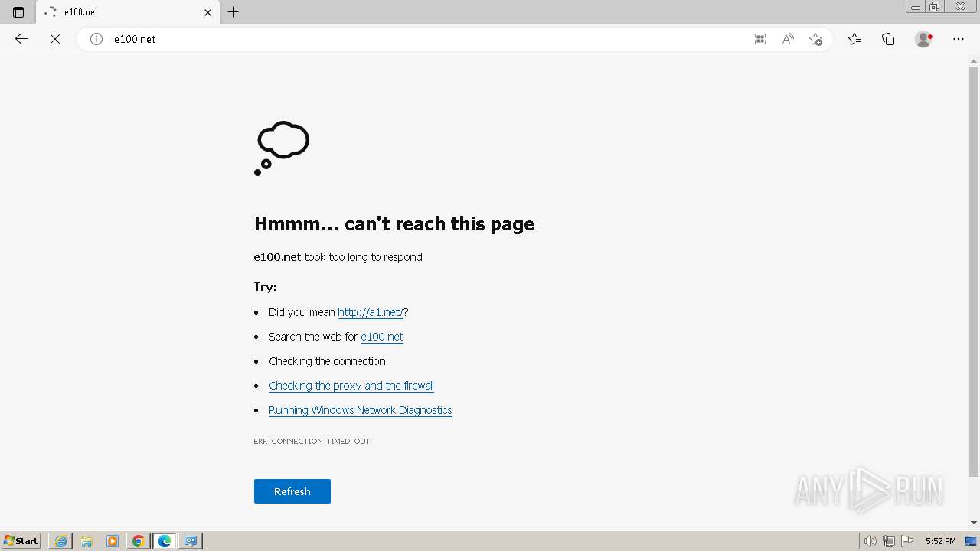This screenshot has width=980, height=551.
Task: Open the tab actions menu icon
Action: (18, 12)
